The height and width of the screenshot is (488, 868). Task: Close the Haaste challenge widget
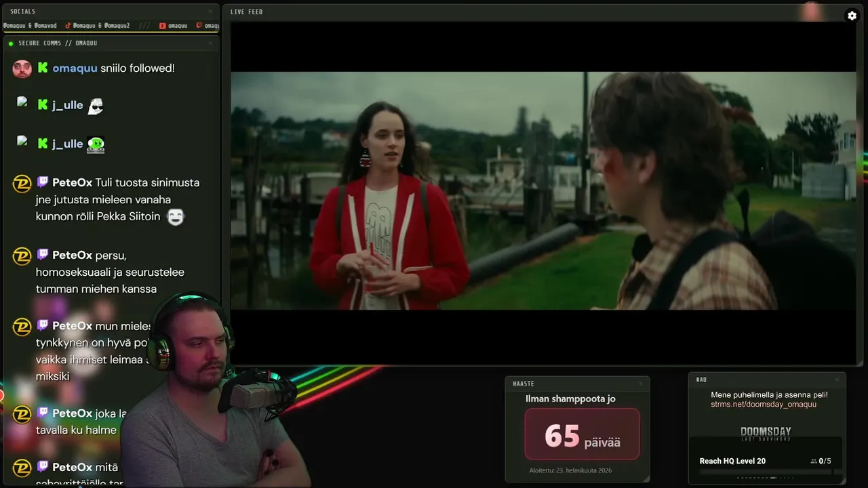[x=640, y=384]
